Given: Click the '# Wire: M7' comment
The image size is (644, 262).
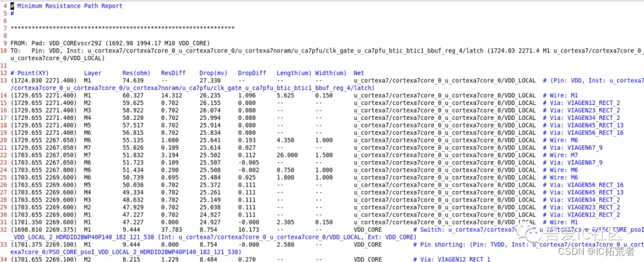Looking at the screenshot, I should pyautogui.click(x=560, y=155).
